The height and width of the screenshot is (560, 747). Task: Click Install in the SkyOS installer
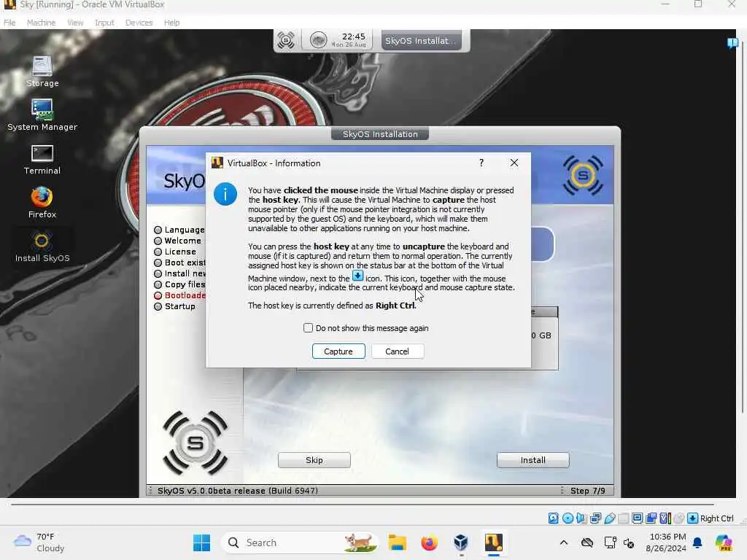click(x=533, y=460)
